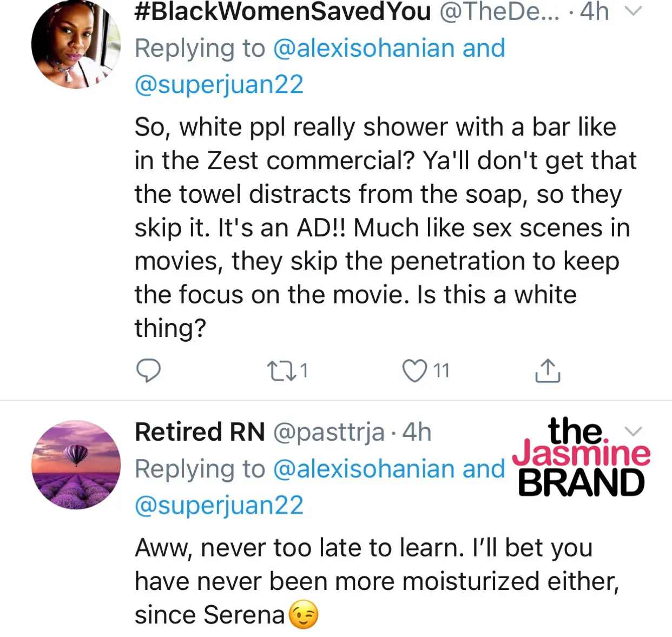Viewport: 672px width, 637px height.
Task: Open Retired RN lavender avatar
Action: [76, 465]
